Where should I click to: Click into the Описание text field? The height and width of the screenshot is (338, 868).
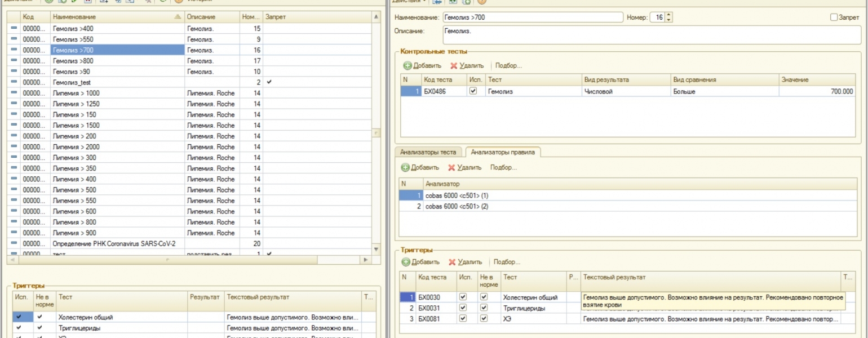(653, 35)
